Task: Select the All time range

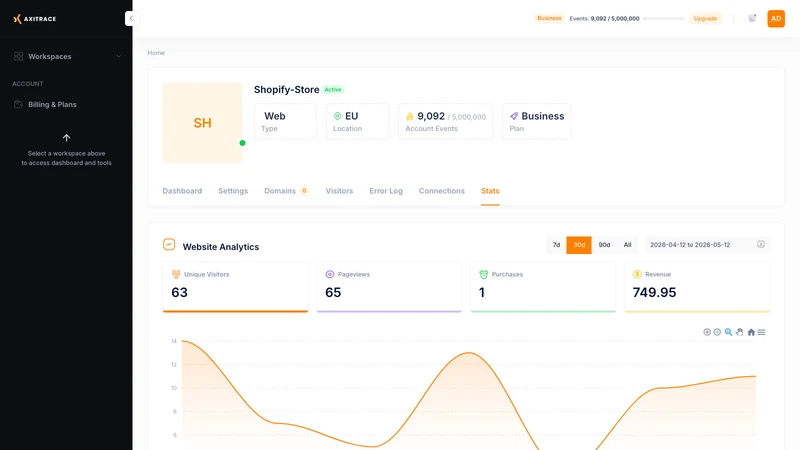Action: 628,245
